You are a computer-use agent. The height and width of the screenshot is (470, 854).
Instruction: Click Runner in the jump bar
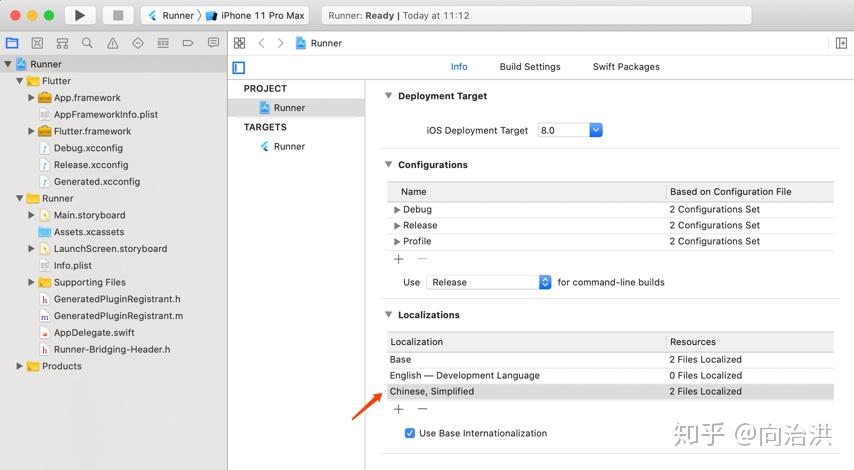319,43
